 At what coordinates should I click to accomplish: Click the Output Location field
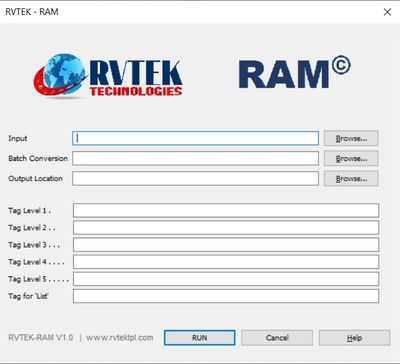pyautogui.click(x=195, y=178)
